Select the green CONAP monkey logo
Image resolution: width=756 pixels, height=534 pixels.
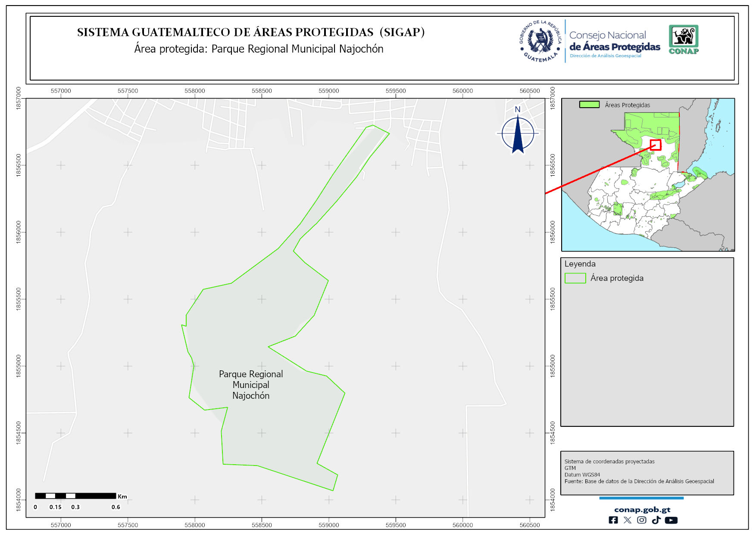click(683, 39)
